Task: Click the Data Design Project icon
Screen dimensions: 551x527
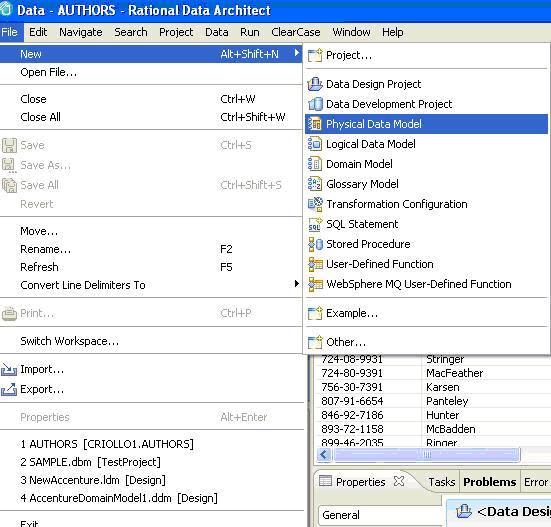Action: pos(315,84)
